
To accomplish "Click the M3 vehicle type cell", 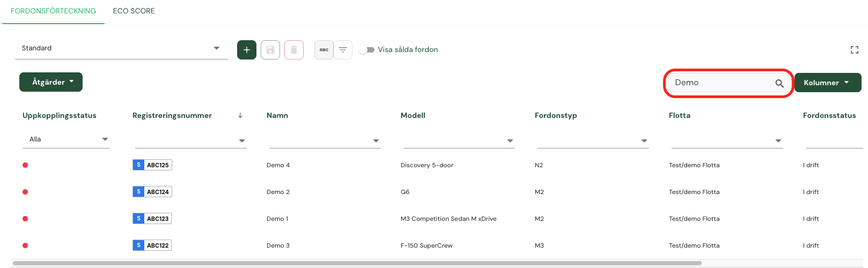I will click(x=539, y=245).
